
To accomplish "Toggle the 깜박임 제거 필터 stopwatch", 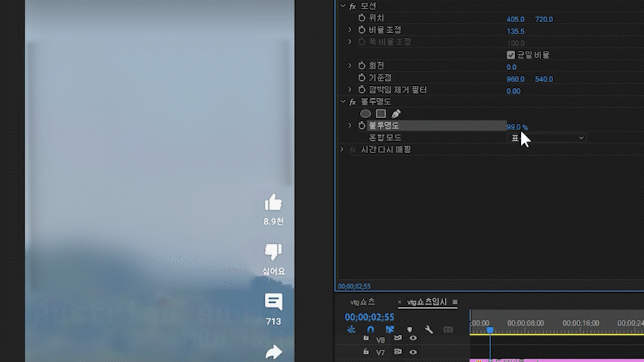I will (361, 89).
